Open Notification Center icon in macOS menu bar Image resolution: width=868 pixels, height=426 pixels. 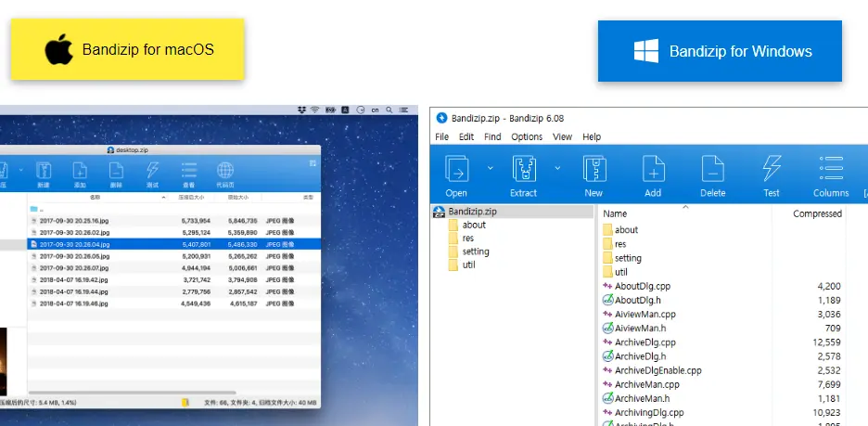click(404, 110)
